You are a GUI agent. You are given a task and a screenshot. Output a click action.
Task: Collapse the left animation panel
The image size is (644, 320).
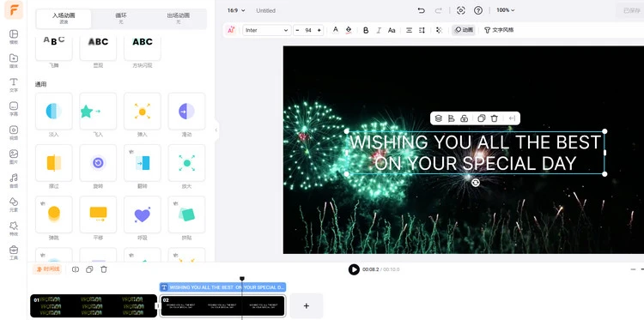(x=216, y=130)
